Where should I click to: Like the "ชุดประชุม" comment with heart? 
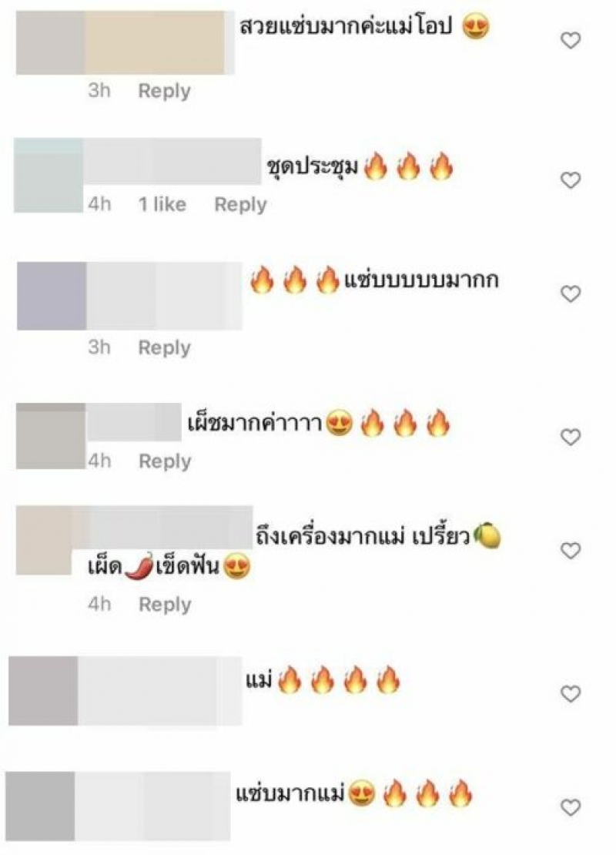coord(571,180)
